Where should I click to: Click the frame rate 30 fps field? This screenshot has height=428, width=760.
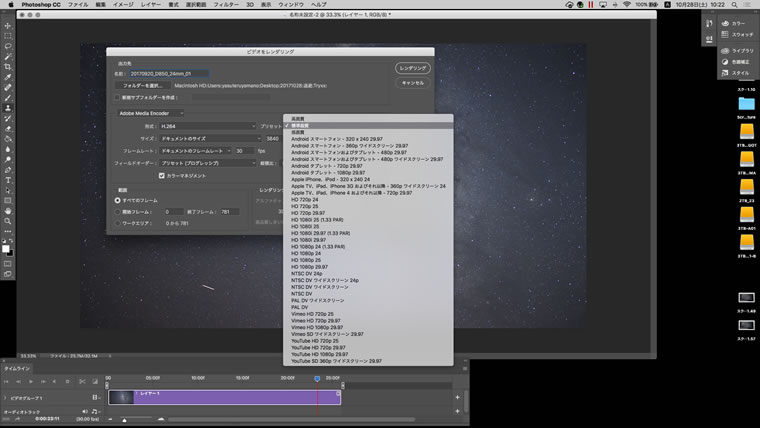click(x=244, y=151)
